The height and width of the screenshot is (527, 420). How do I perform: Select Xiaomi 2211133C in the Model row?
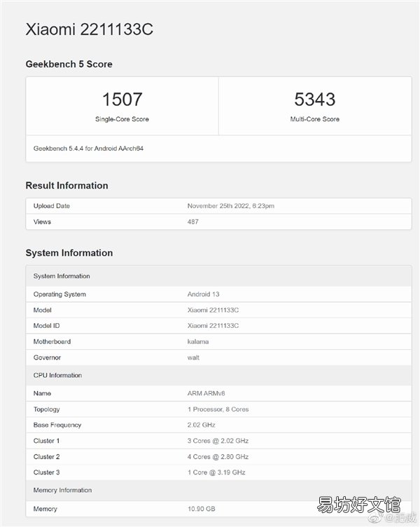tap(213, 310)
